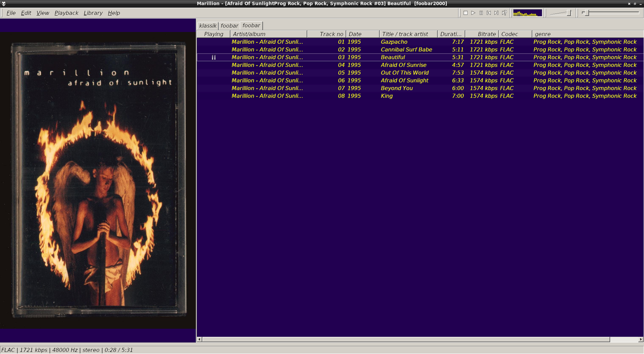Select the track Gazpacho
This screenshot has height=354, width=644.
[420, 42]
